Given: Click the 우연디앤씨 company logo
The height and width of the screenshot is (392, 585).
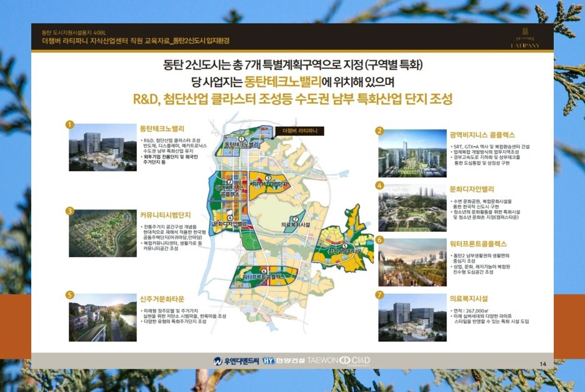Looking at the screenshot, I should click(x=236, y=361).
